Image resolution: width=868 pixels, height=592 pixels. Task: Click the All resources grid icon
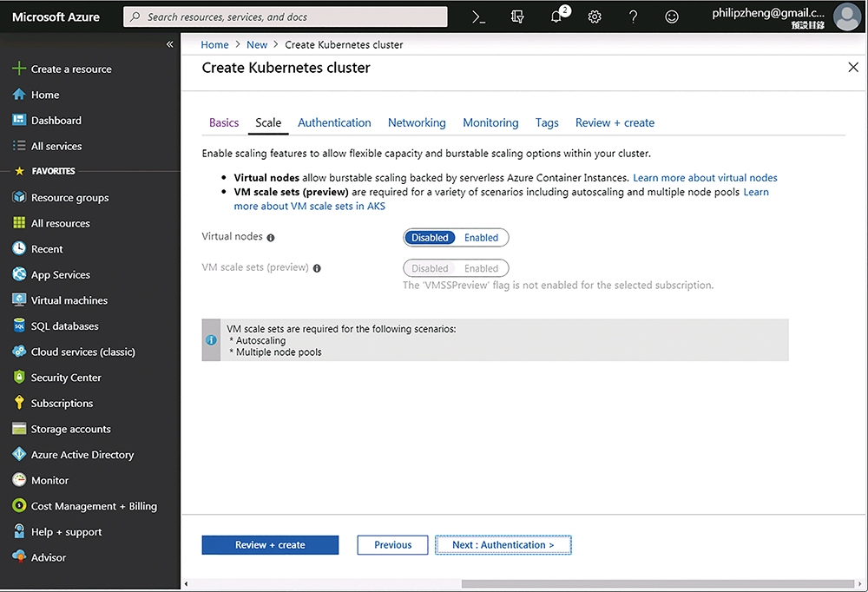click(19, 222)
